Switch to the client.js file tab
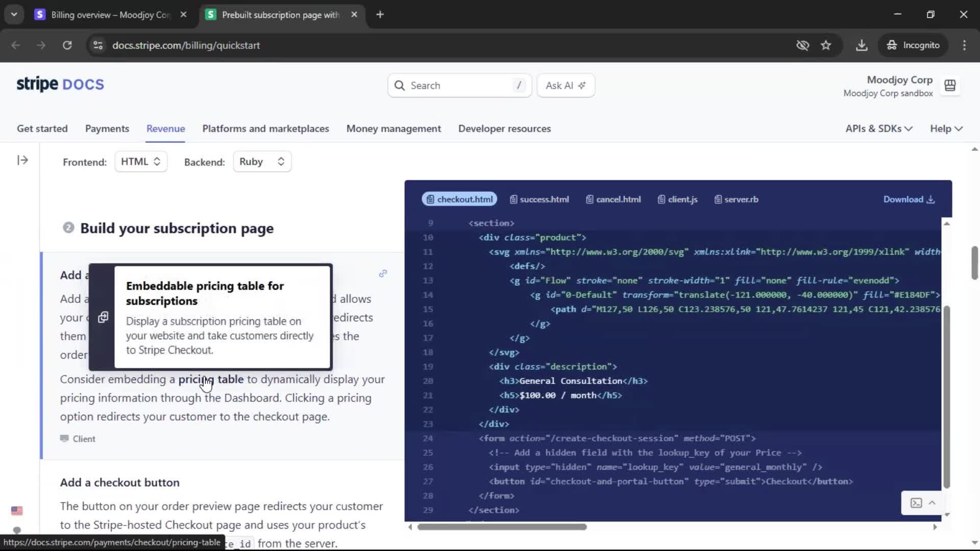The image size is (980, 551). click(677, 199)
